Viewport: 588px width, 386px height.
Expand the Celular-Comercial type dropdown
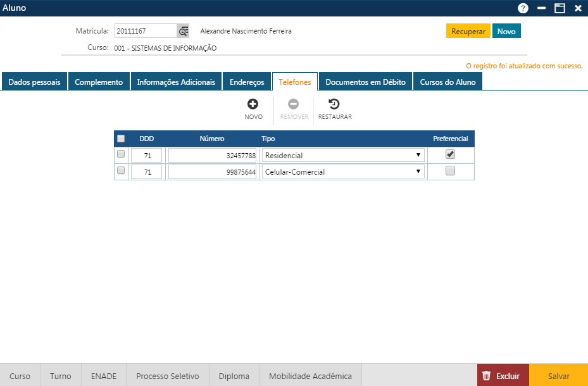pos(342,171)
